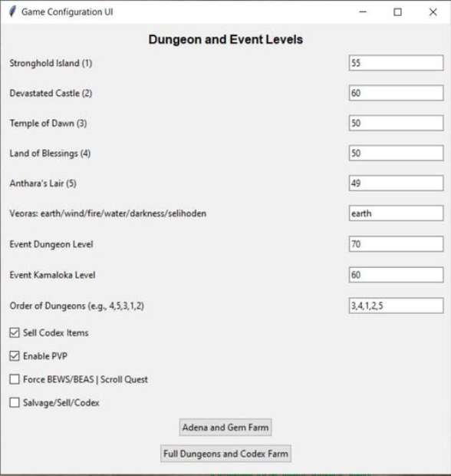This screenshot has height=476, width=451.
Task: Focus the Event Dungeon Level input
Action: click(396, 244)
